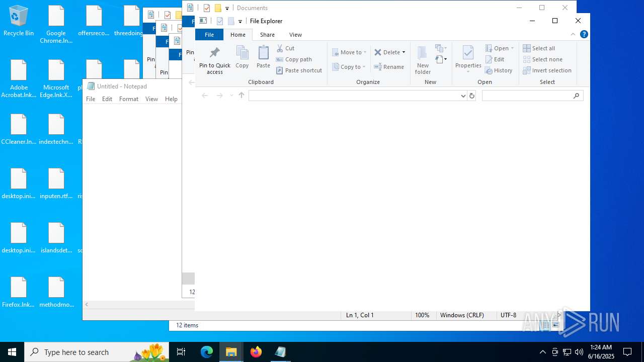Click Select none in ribbon
The image size is (644, 362).
tap(542, 59)
